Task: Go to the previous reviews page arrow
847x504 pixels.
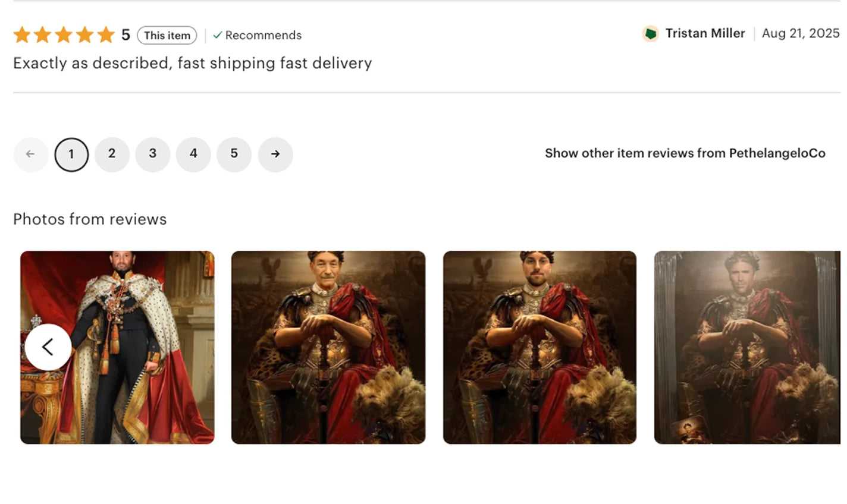Action: coord(30,155)
